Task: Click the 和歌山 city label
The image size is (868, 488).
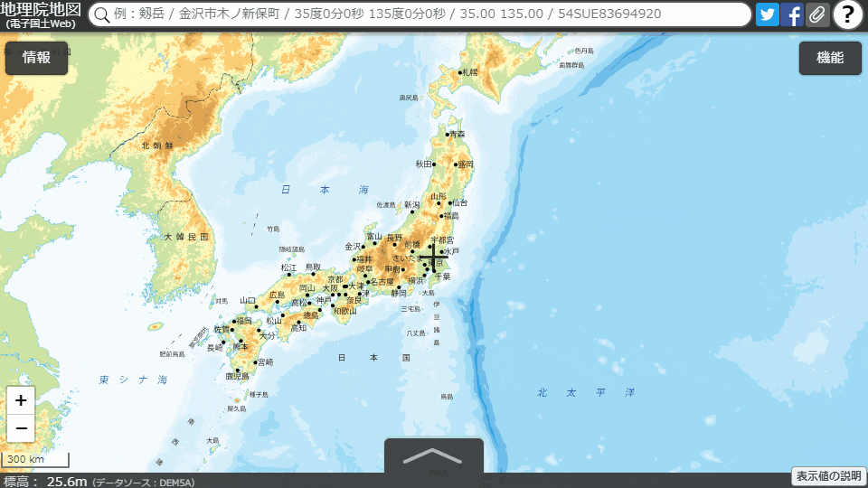Action: click(344, 311)
